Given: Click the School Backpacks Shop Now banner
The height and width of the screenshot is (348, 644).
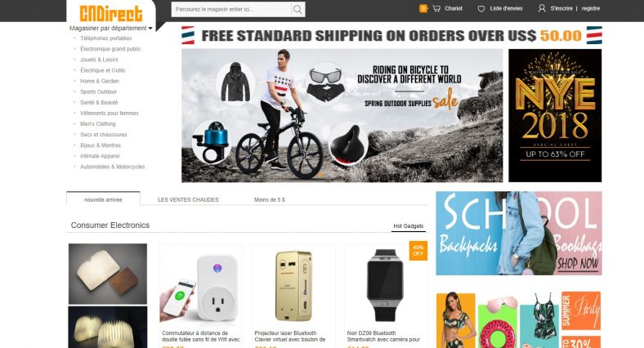Looking at the screenshot, I should (519, 233).
